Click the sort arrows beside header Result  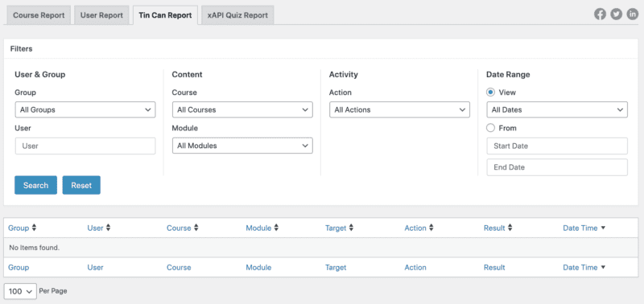tap(510, 228)
